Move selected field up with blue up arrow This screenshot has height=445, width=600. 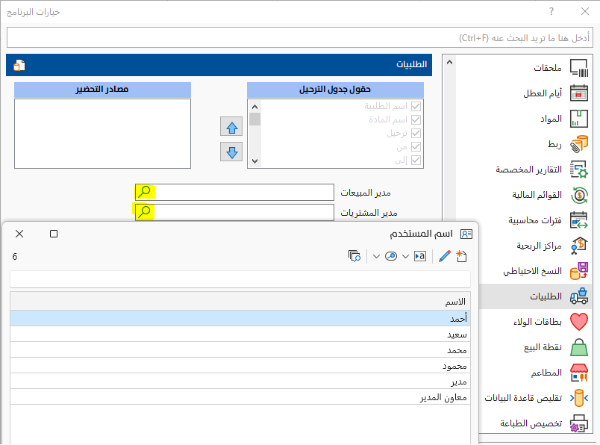(232, 127)
